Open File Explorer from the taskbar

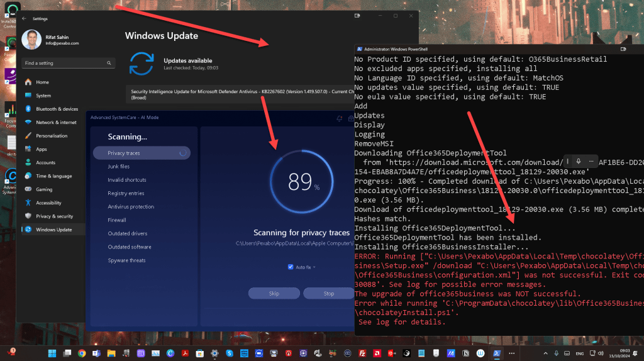coord(111,353)
